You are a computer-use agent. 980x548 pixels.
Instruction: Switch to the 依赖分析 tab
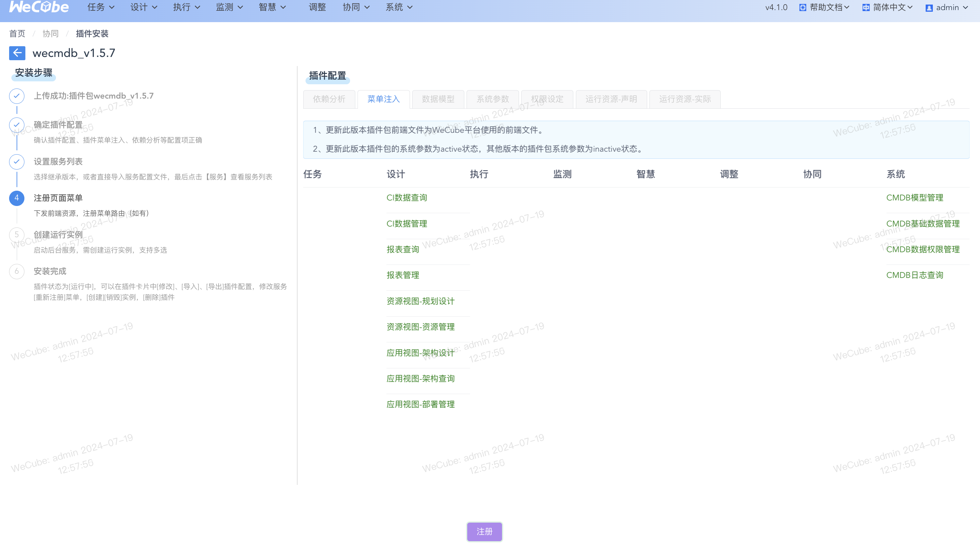(x=329, y=99)
